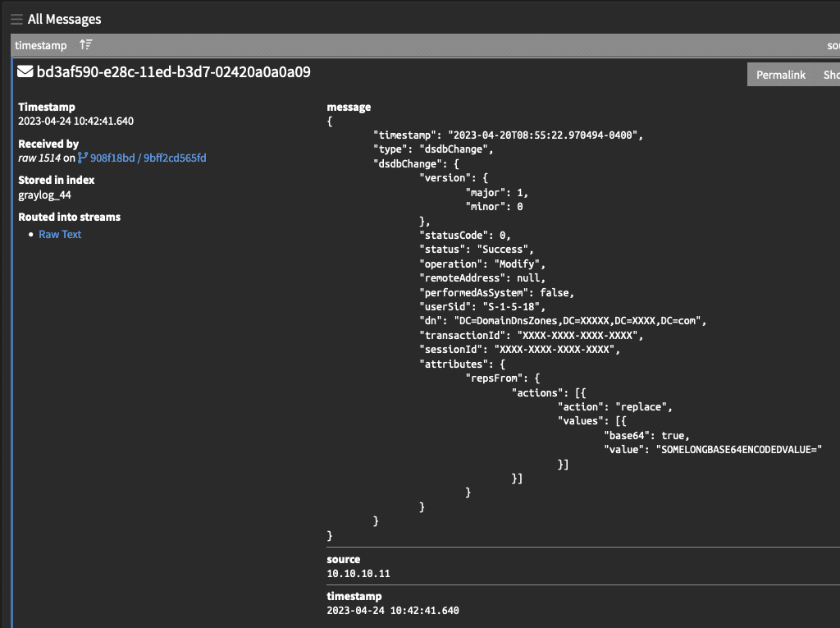Viewport: 840px width, 628px height.
Task: Click the graylog_44 index name
Action: (x=44, y=195)
